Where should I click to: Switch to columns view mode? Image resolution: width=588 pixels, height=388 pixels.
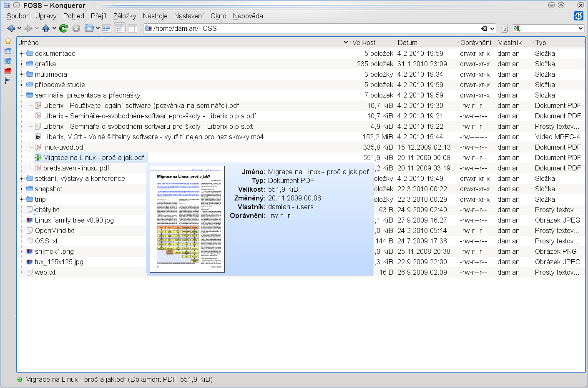pyautogui.click(x=133, y=28)
